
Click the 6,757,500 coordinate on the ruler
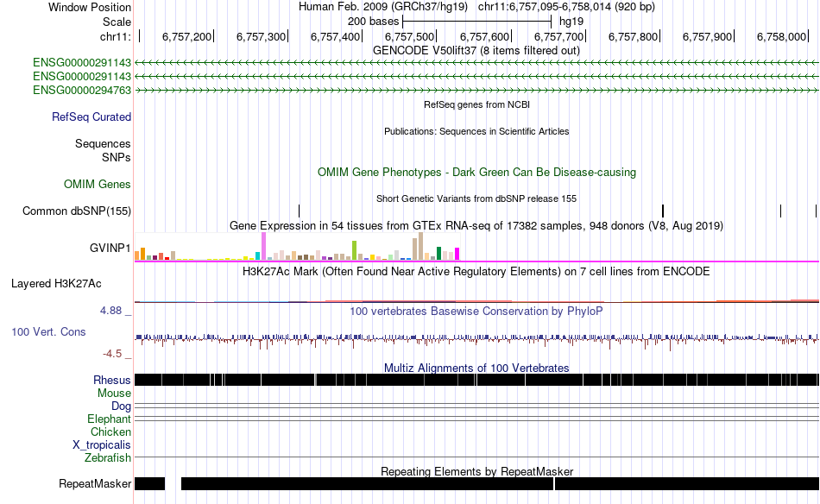pyautogui.click(x=409, y=36)
